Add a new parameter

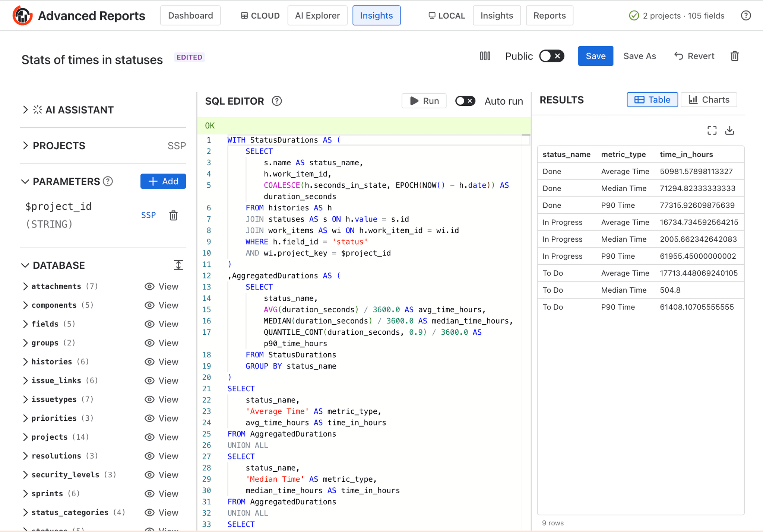click(163, 181)
